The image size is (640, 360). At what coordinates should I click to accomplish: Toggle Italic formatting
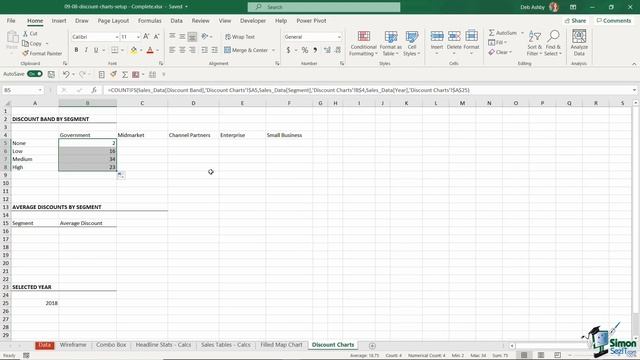86,50
